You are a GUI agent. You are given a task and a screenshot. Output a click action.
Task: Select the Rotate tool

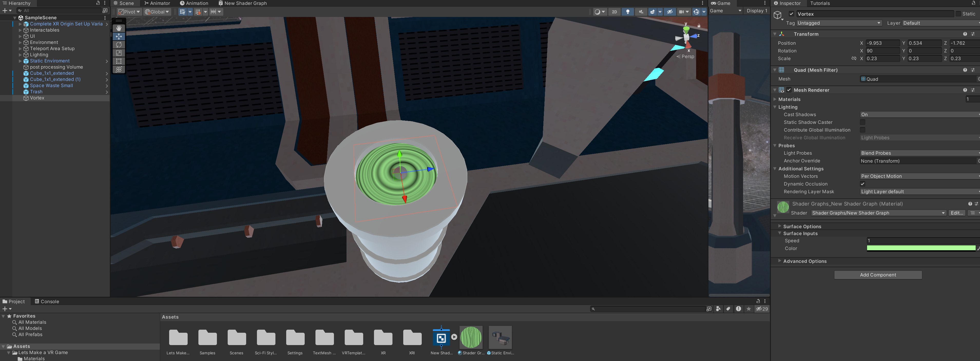point(119,44)
